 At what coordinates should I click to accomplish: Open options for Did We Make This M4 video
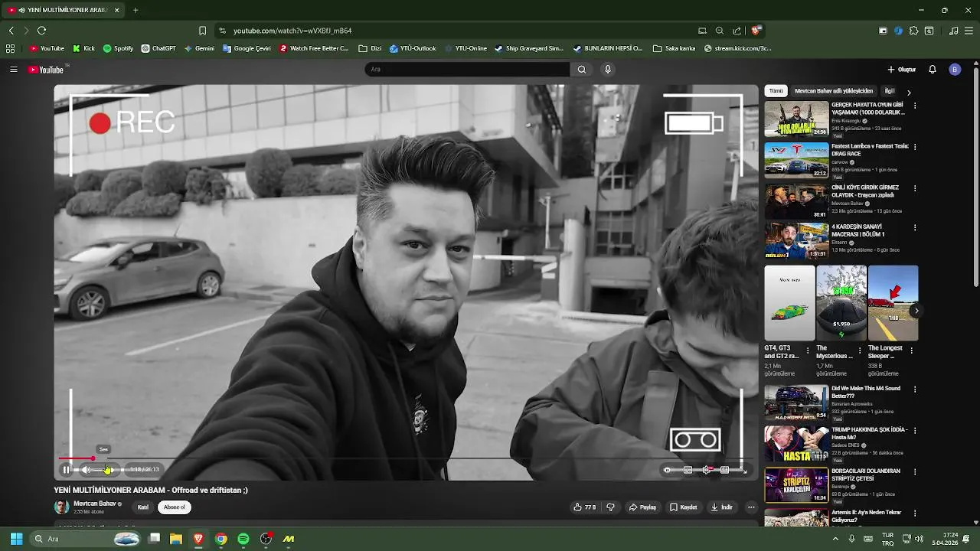click(x=915, y=390)
